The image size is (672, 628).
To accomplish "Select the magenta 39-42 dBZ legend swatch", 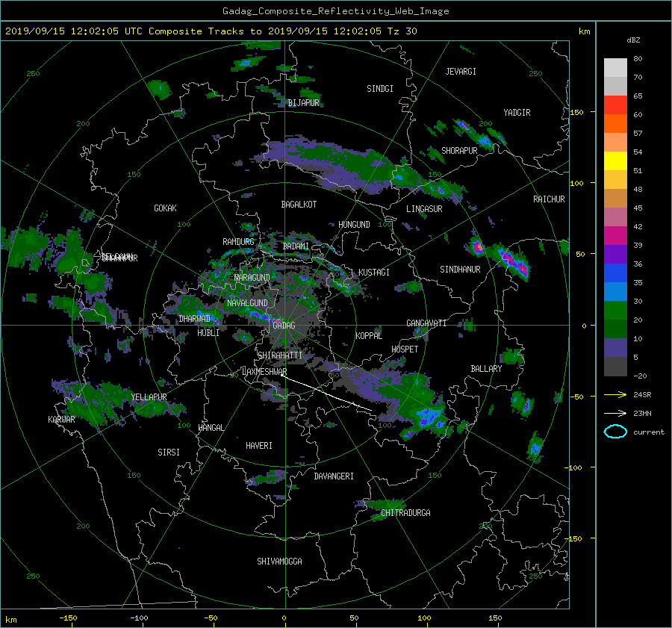I will (615, 236).
